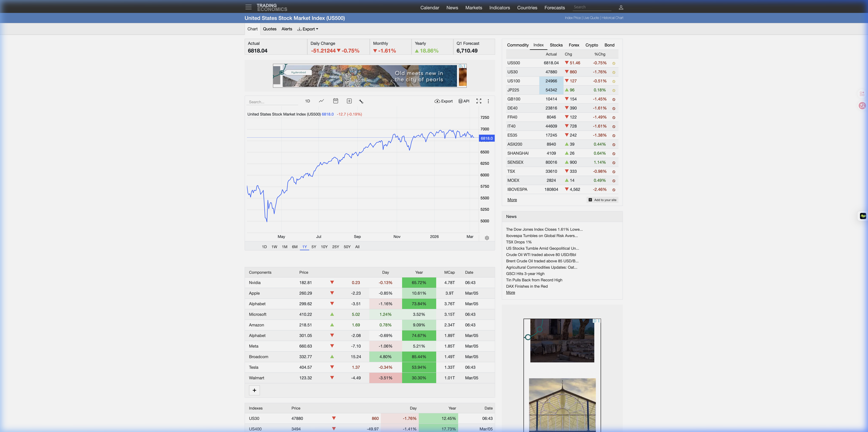Open chart tools wrench icon
Image resolution: width=868 pixels, height=432 pixels.
pyautogui.click(x=361, y=101)
